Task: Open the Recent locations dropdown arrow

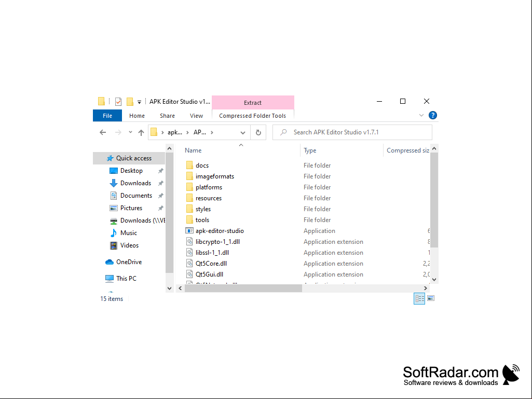Action: [x=130, y=132]
